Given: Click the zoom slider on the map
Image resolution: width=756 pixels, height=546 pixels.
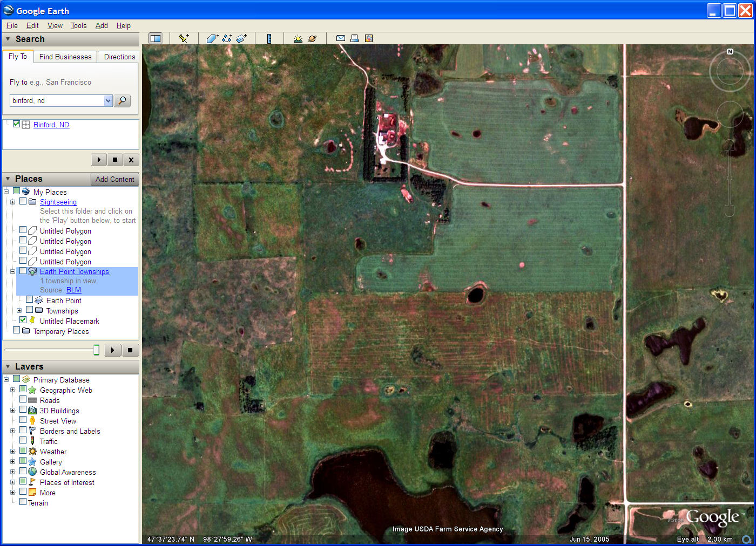Looking at the screenshot, I should tap(730, 178).
